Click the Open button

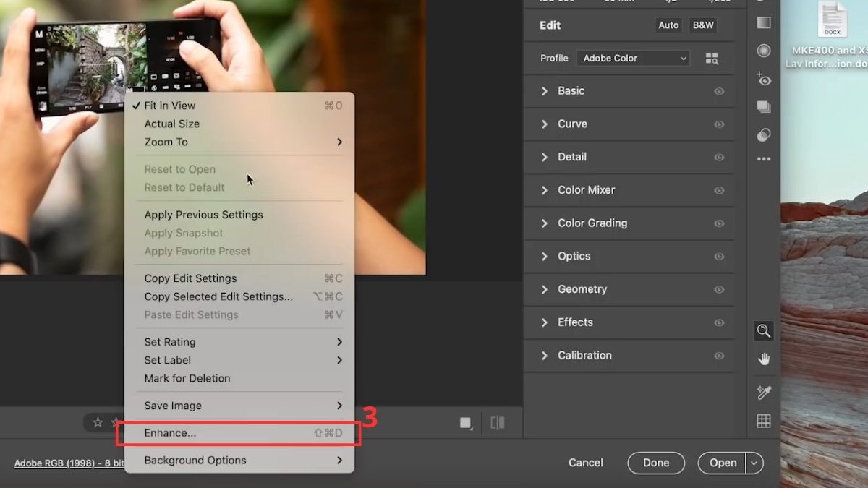click(x=723, y=463)
